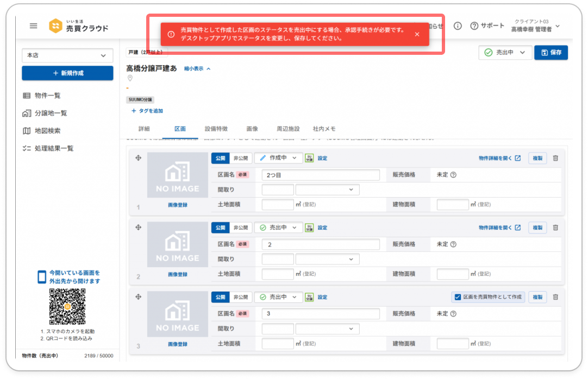588x379 pixels.
Task: Open 地図検索 in sidebar
Action: click(42, 131)
